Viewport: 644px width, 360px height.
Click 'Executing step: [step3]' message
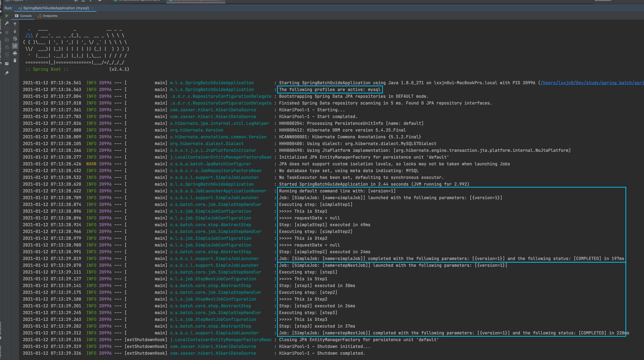308,313
